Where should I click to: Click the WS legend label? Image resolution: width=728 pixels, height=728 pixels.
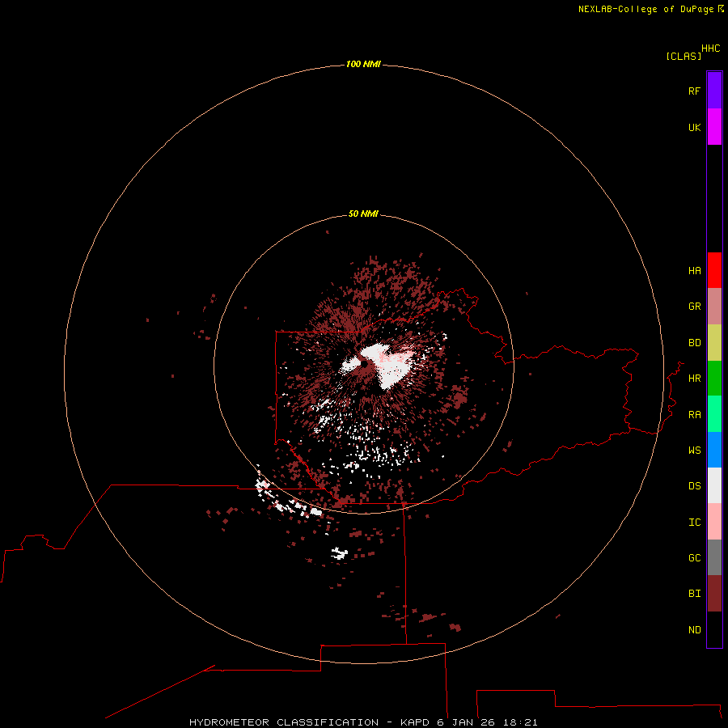(x=694, y=451)
